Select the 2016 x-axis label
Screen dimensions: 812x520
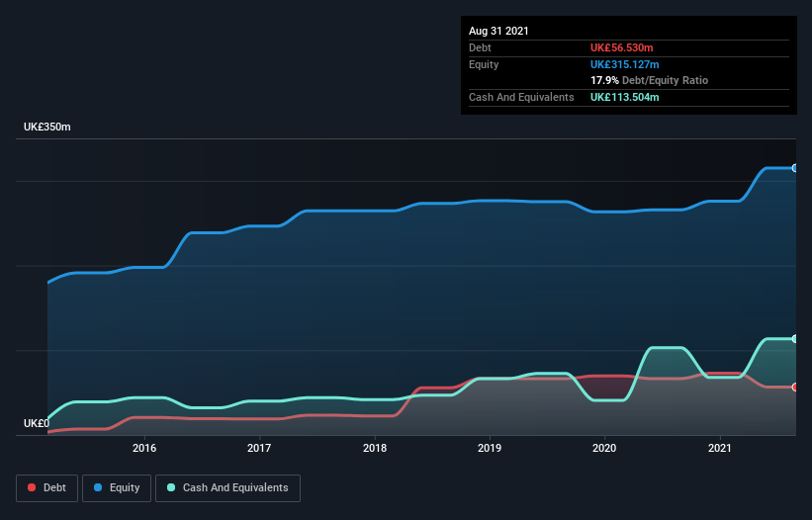click(144, 448)
